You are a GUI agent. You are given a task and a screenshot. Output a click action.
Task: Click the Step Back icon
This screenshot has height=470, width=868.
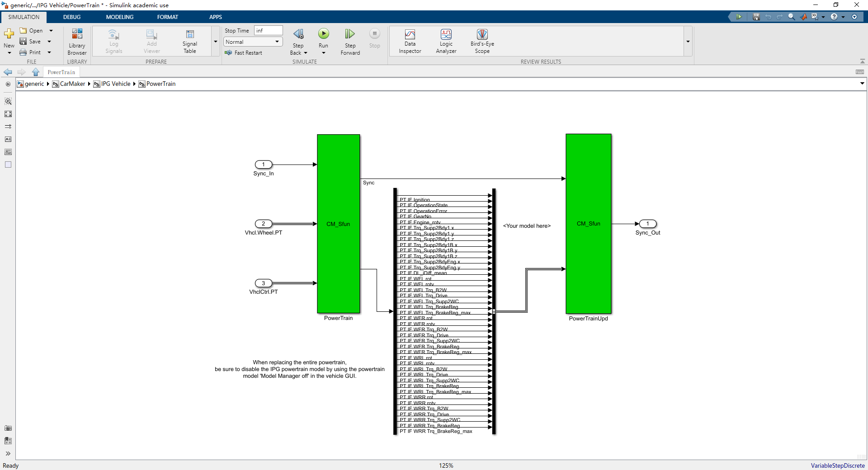pos(298,34)
